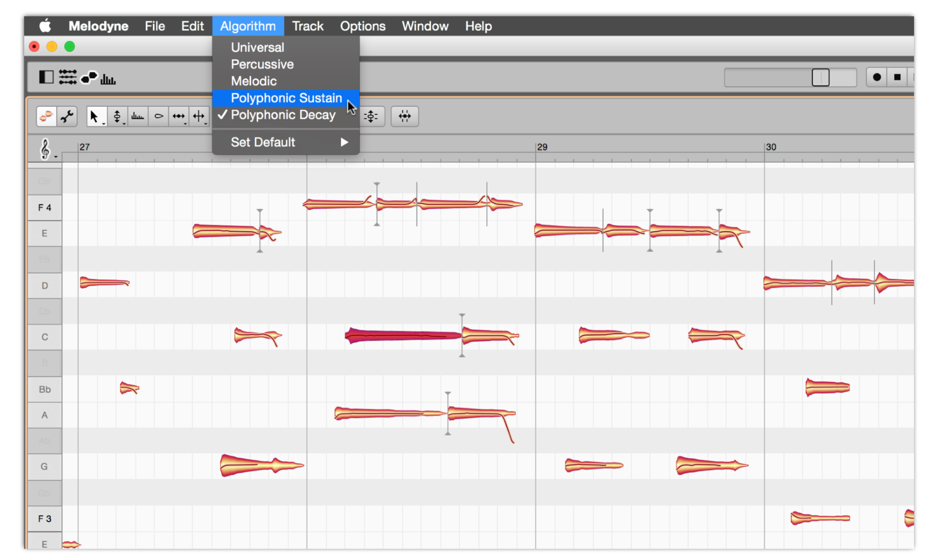Open the Time tool sub-tool arrow

(x=185, y=123)
